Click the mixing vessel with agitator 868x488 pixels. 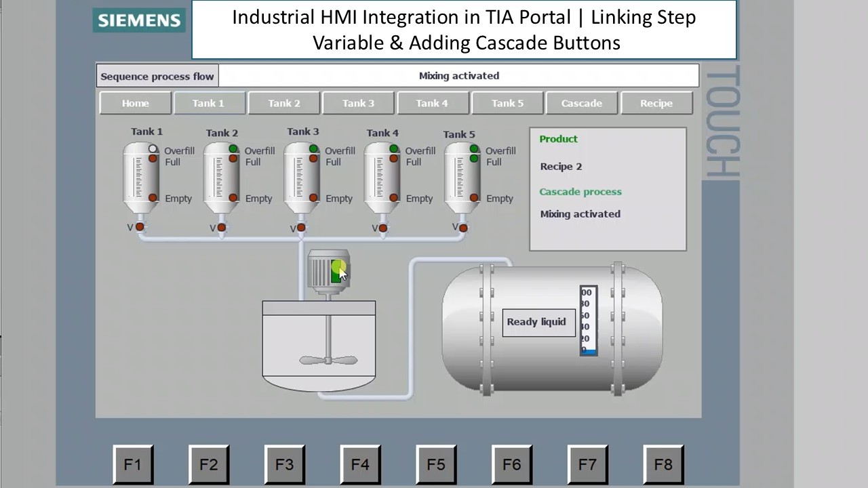[x=319, y=346]
